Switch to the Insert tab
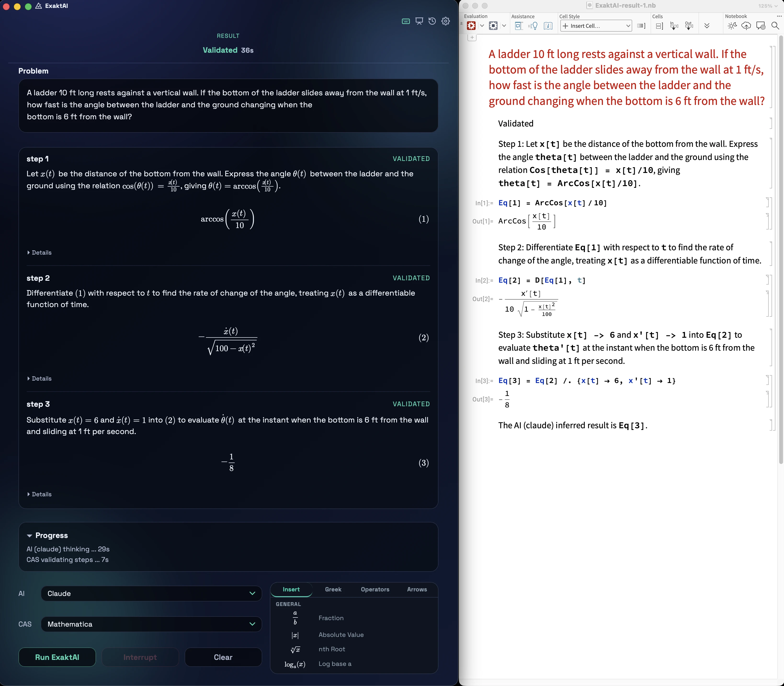 (x=291, y=589)
